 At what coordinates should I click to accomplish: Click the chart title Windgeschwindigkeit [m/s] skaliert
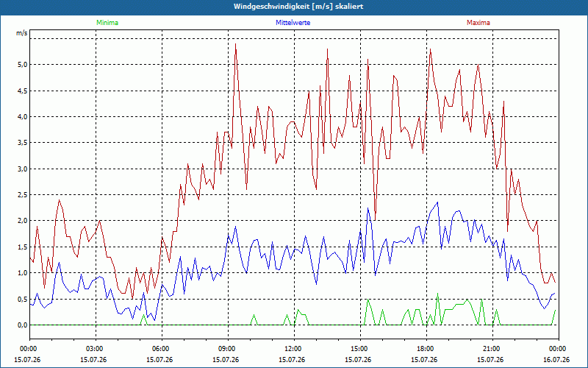[298, 7]
